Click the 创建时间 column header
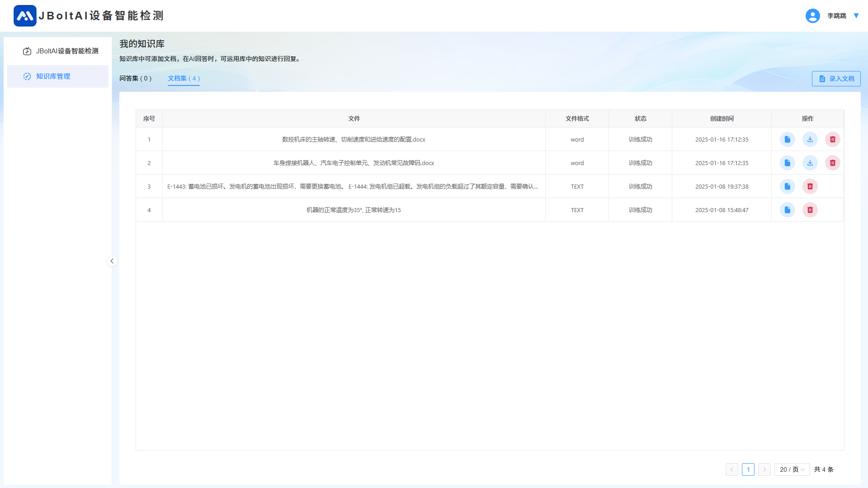Viewport: 868px width, 488px height. (722, 118)
